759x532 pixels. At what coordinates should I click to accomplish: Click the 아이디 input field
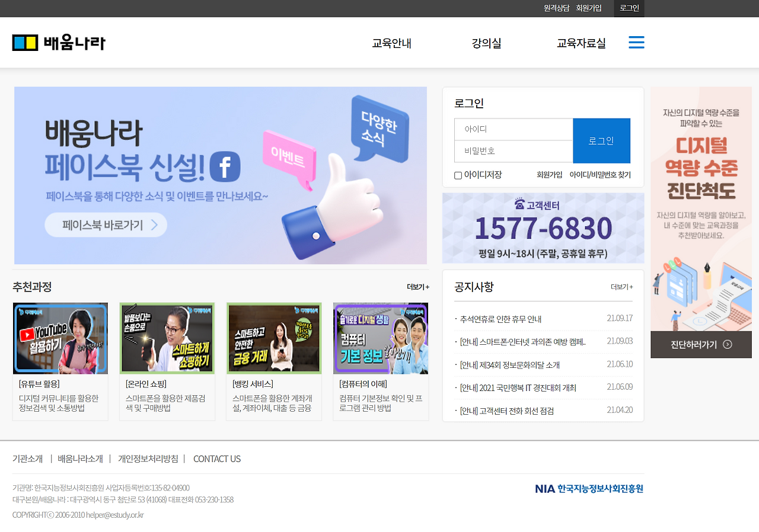(513, 129)
